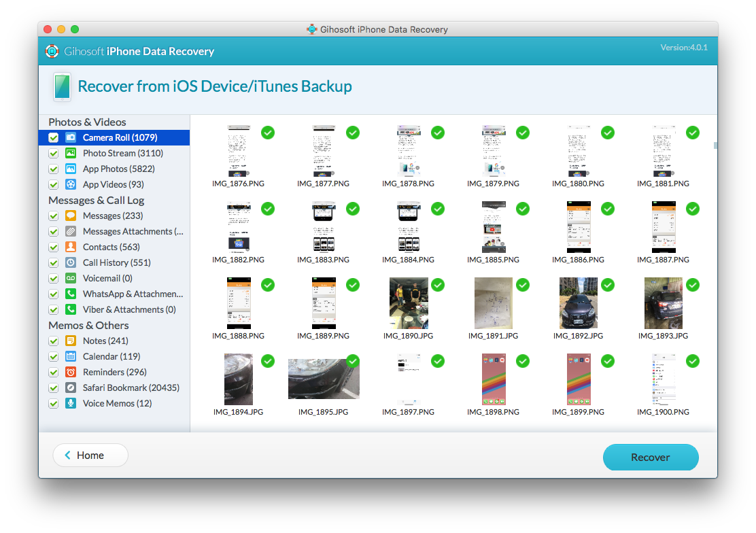
Task: Select Photo Stream (3110) category
Action: [114, 153]
